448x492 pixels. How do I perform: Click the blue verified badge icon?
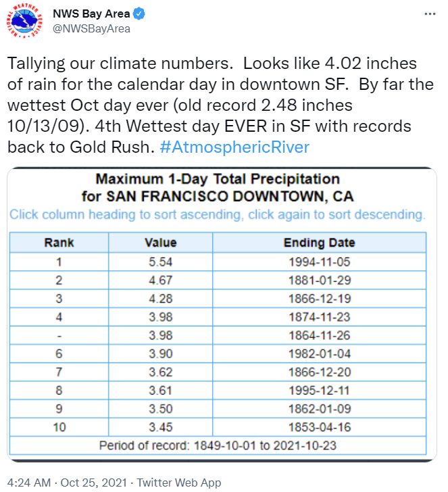click(139, 14)
